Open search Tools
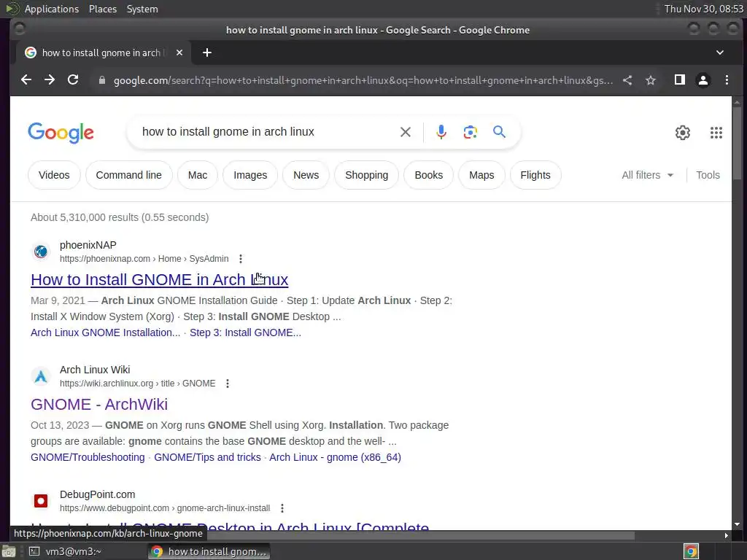The height and width of the screenshot is (560, 747). click(x=708, y=175)
